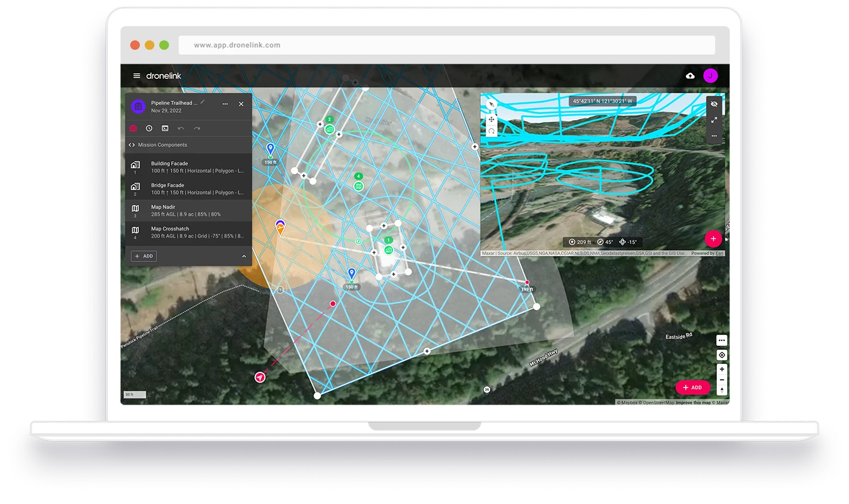The image size is (849, 504).
Task: Click the coordinates label 45°42'11" N
Action: (602, 101)
